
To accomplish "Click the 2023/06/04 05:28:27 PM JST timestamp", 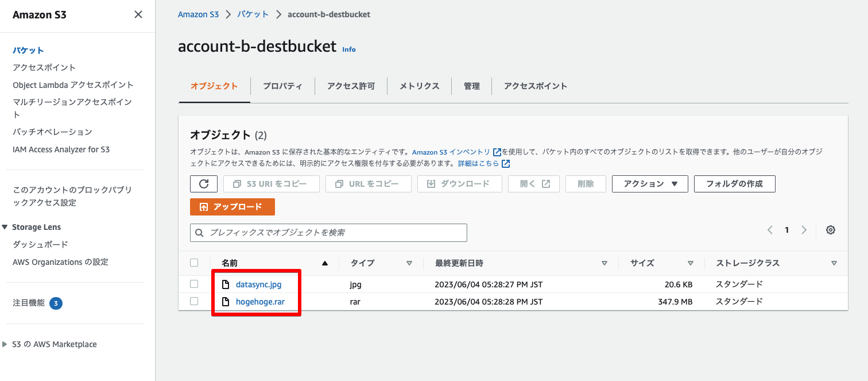I will click(x=489, y=284).
